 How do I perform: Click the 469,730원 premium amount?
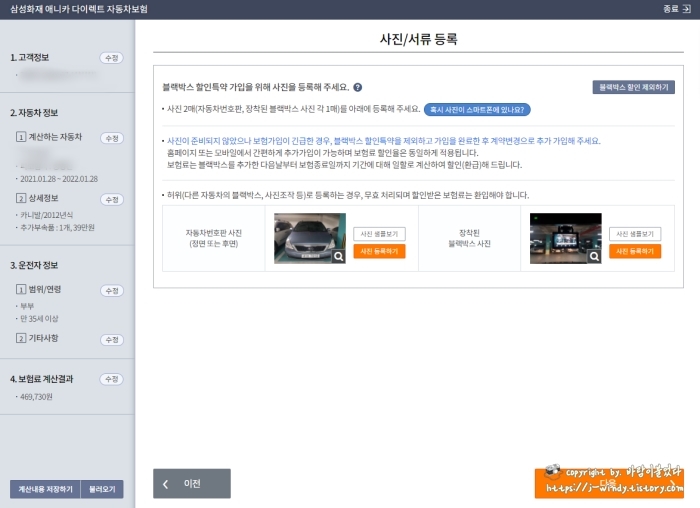(x=36, y=397)
